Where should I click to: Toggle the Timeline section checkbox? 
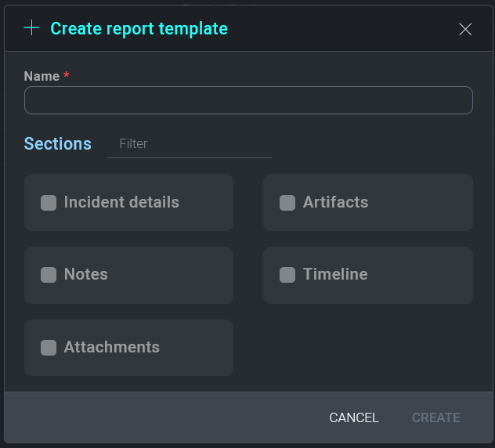click(x=287, y=275)
